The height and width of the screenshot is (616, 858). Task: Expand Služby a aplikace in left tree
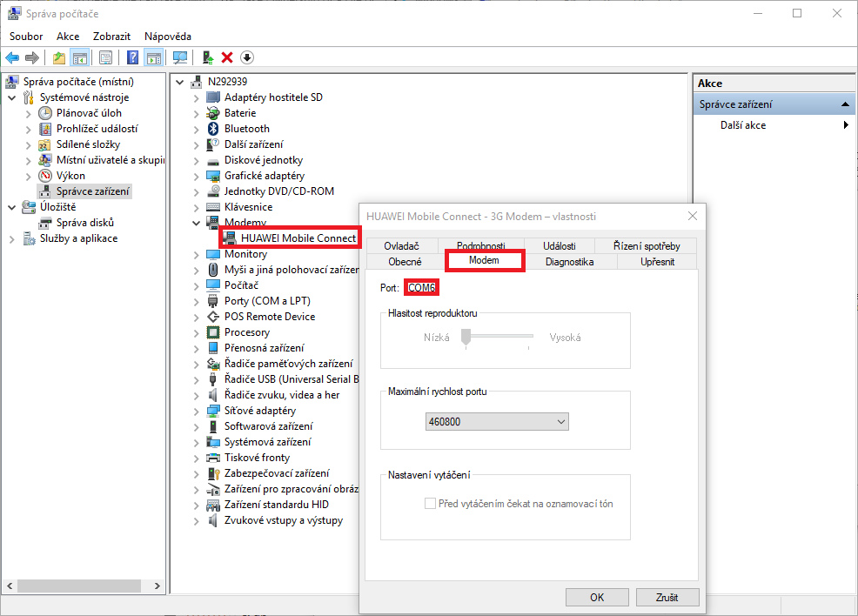point(12,238)
